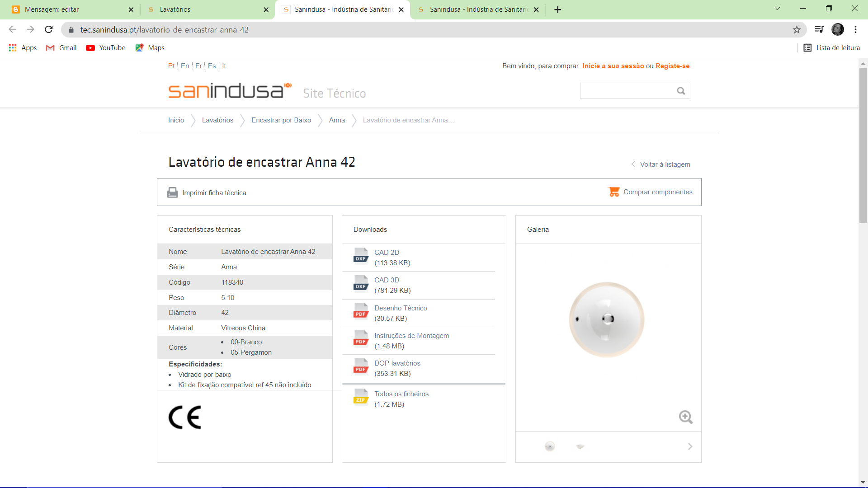Download Todos os ficheiros link
This screenshot has width=868, height=488.
(401, 394)
